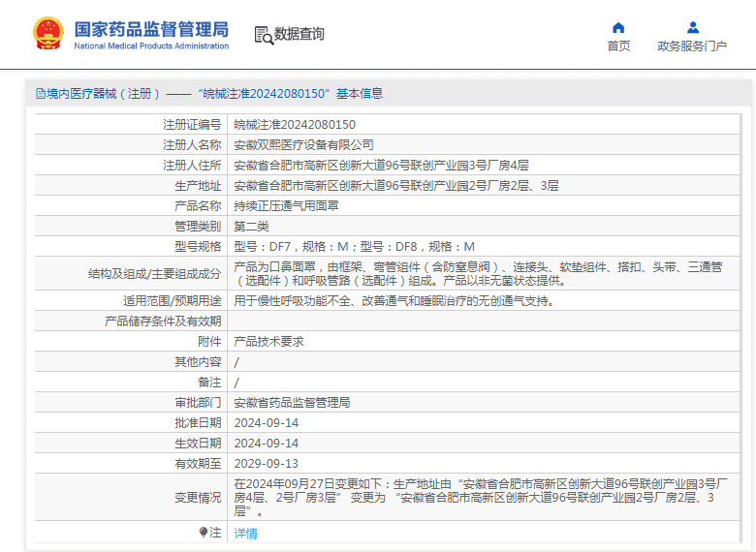Click the 国家药品监督管理局 title

151,29
